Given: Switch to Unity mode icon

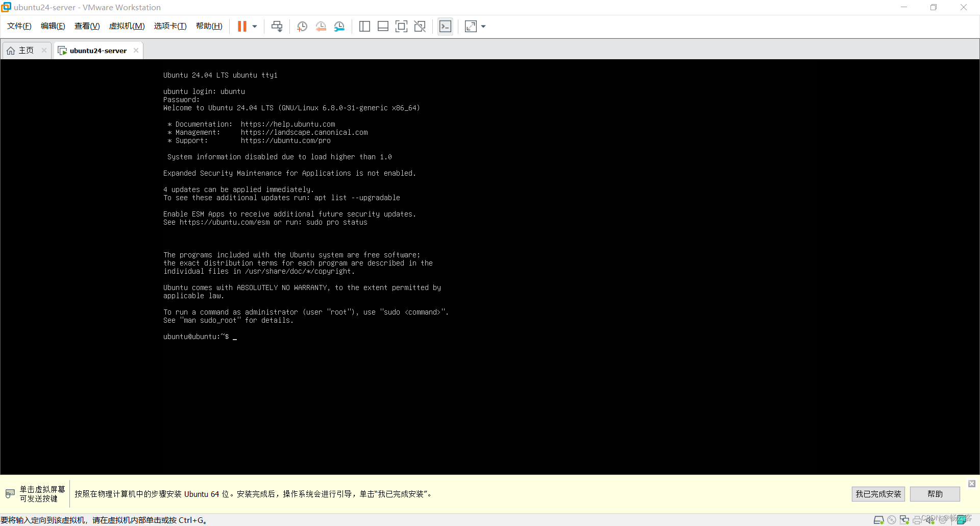Looking at the screenshot, I should point(420,27).
